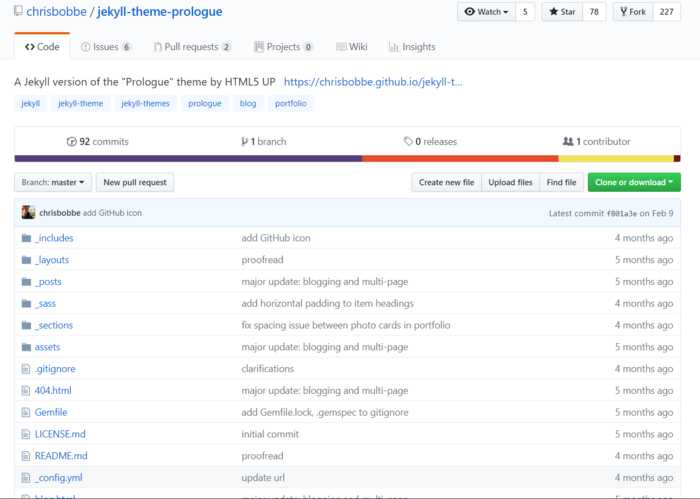Click the blog topic tag
The image size is (700, 499).
pyautogui.click(x=248, y=104)
